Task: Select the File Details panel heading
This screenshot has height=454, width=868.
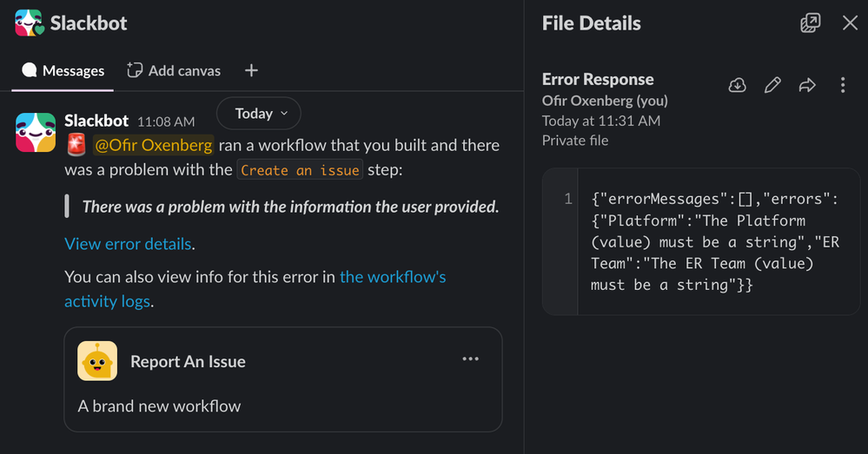Action: point(591,23)
